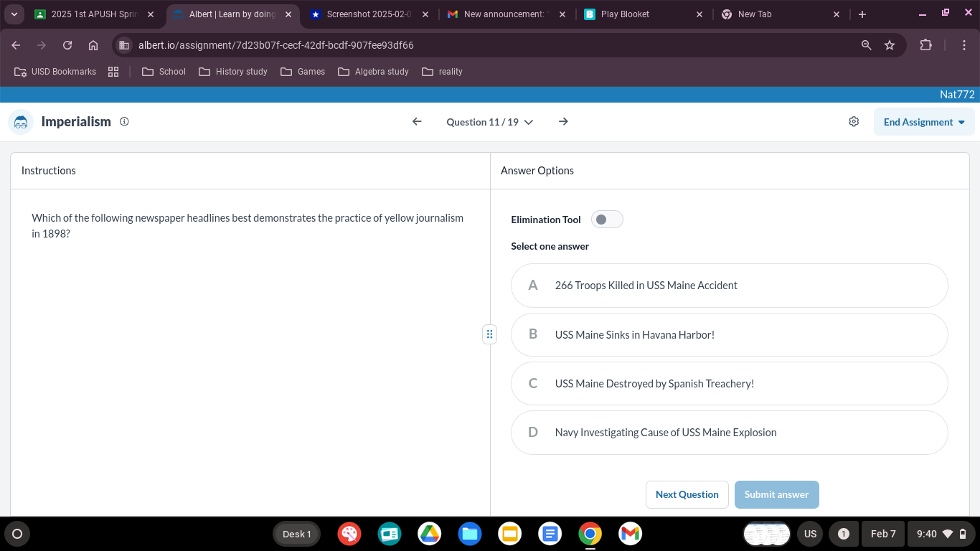Click the browser forward arrow

tap(42, 45)
